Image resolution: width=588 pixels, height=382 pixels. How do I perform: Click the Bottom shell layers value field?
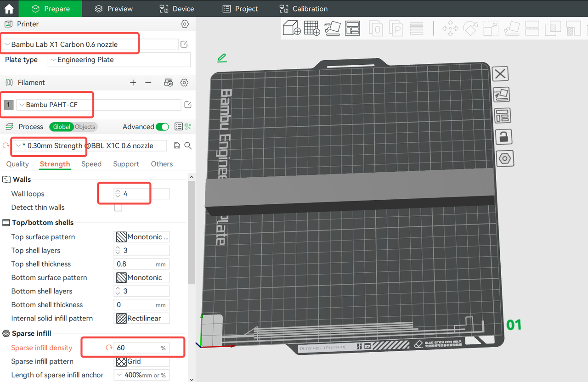(141, 291)
